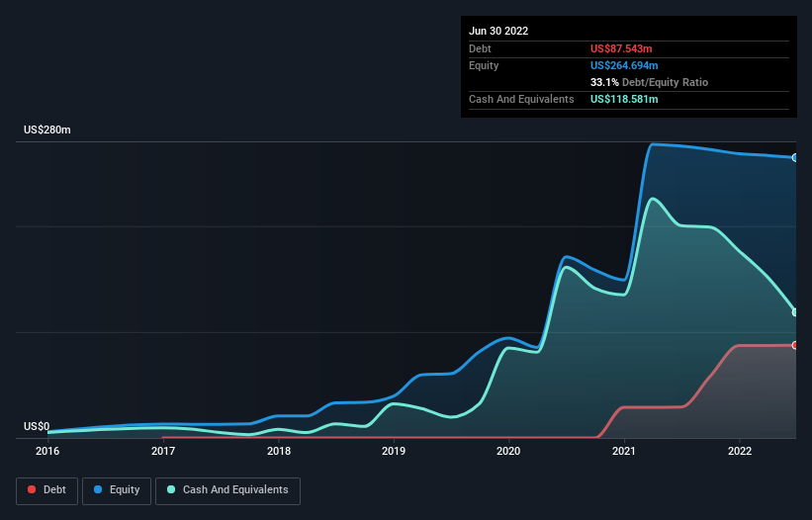
Task: Click the 2016 x-axis label
Action: (x=47, y=451)
